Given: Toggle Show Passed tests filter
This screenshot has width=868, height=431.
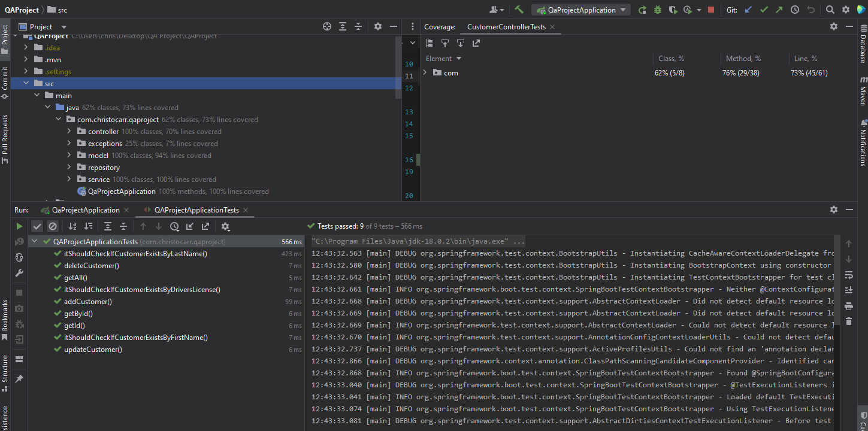Looking at the screenshot, I should [x=37, y=226].
